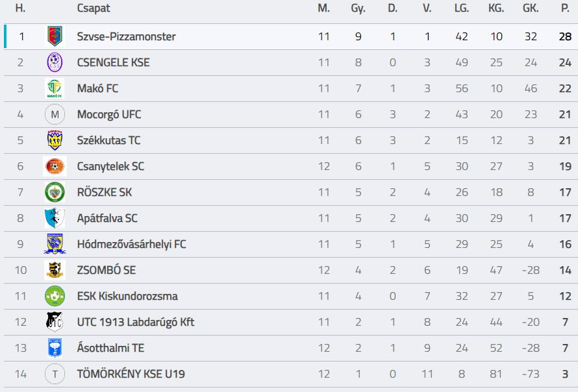Select the GK. goal difference column header
This screenshot has height=392, width=578.
point(531,8)
